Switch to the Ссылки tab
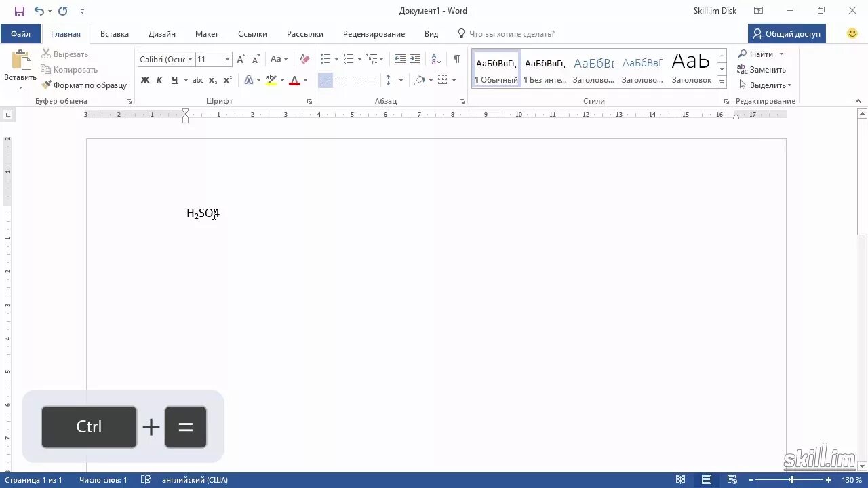Screen dimensions: 868x488 (252, 33)
